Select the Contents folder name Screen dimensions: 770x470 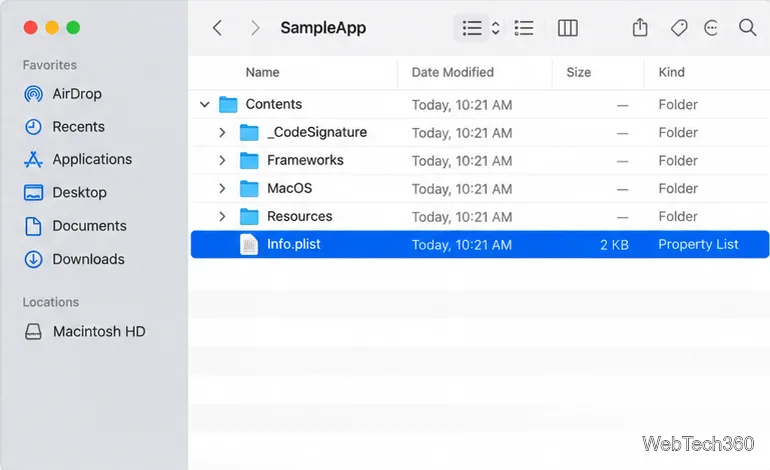[274, 104]
